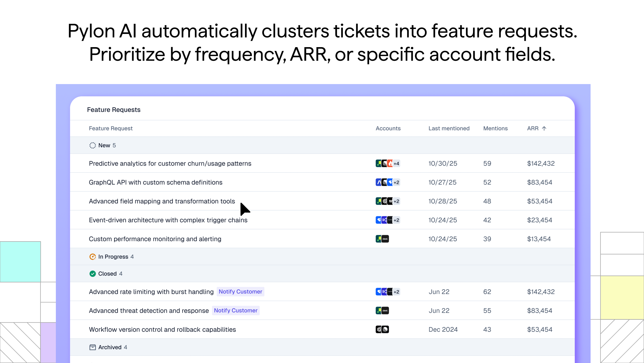644x363 pixels.
Task: Click the spinner icon next to New section
Action: (x=93, y=145)
